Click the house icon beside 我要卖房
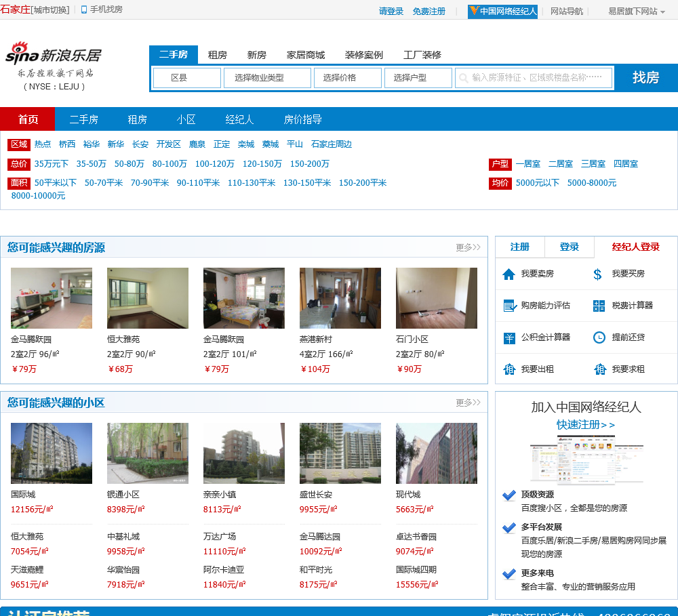 coord(509,274)
